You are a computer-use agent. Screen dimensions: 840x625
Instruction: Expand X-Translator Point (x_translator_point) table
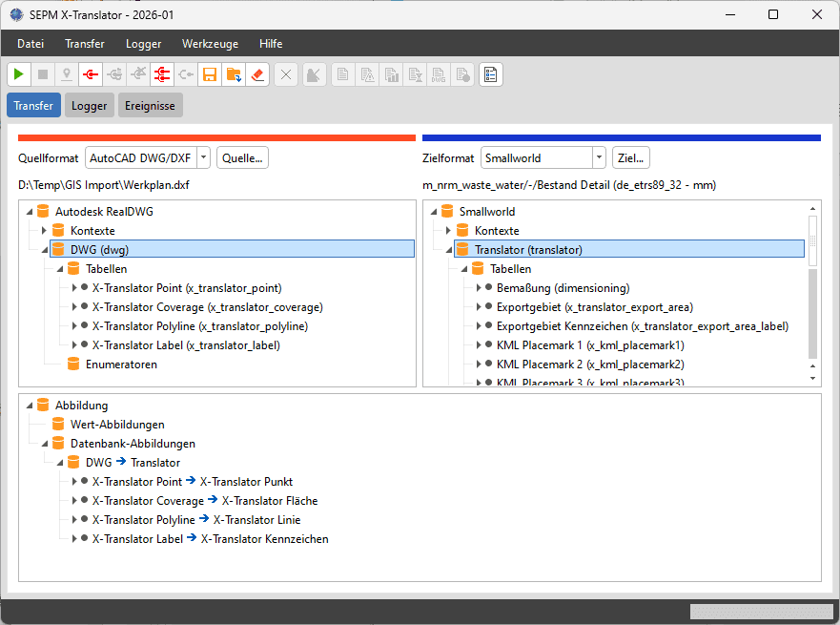click(74, 288)
